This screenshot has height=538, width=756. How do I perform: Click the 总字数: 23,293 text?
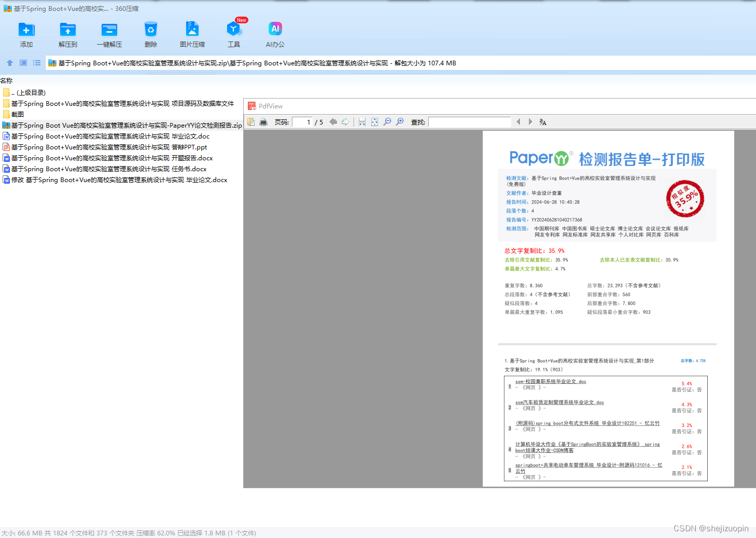pyautogui.click(x=624, y=285)
